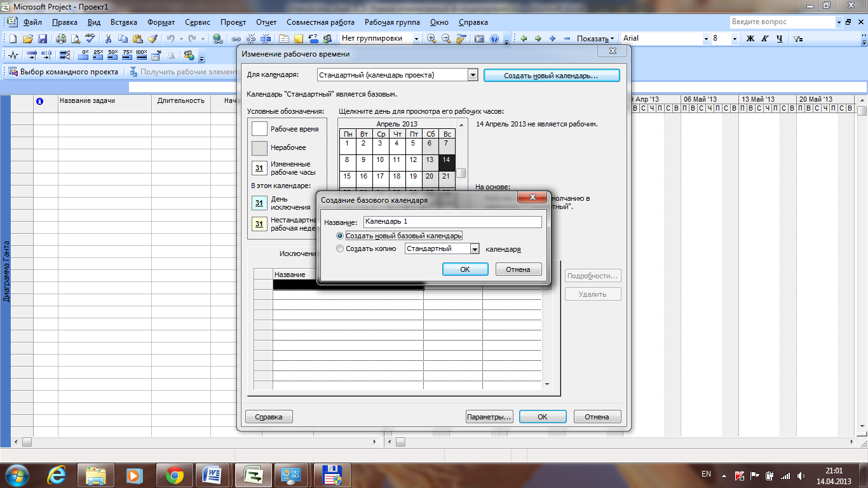Screen dimensions: 868x488
Task: Click the New project icon in toolbar
Action: (x=13, y=38)
